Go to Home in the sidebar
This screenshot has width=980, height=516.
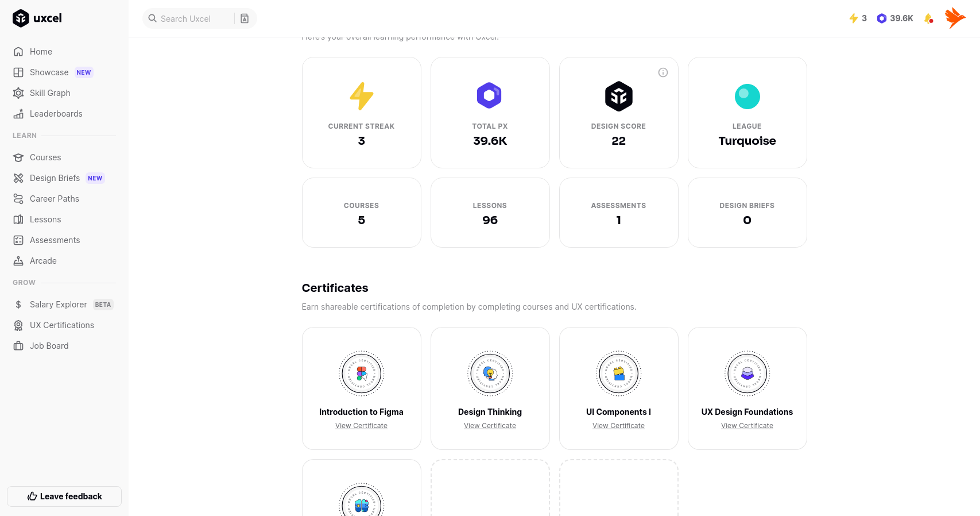(41, 52)
